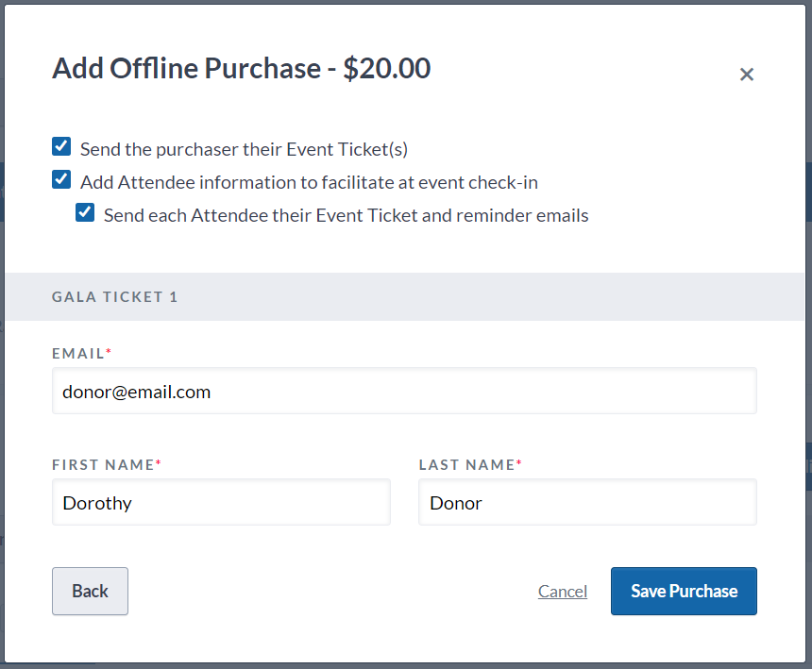Click the LAST NAME field label

click(x=466, y=465)
